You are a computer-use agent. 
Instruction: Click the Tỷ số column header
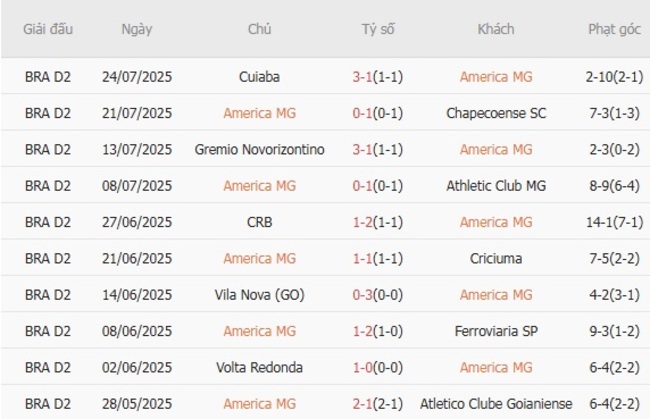tap(378, 29)
